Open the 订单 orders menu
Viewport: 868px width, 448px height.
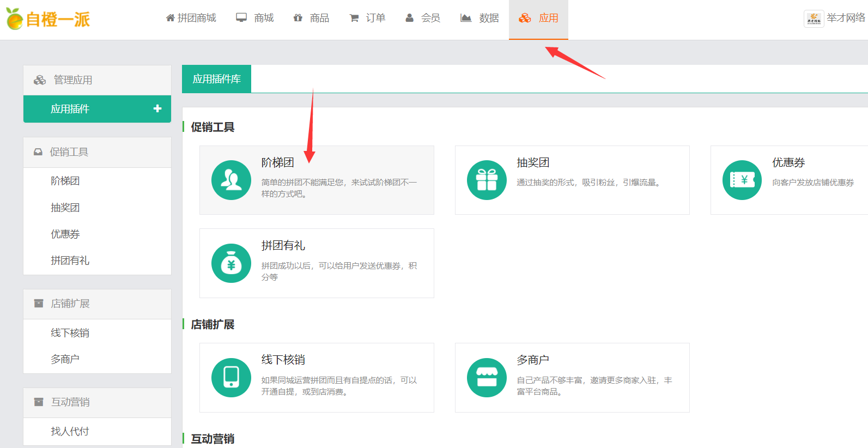[367, 18]
